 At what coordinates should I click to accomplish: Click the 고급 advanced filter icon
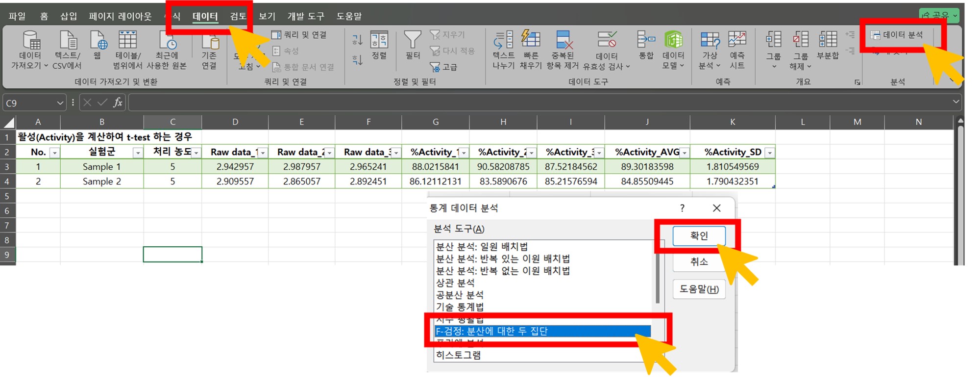tap(443, 67)
